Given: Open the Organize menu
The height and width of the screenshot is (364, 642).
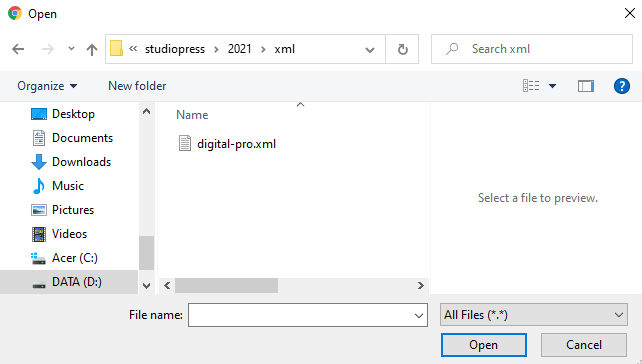Looking at the screenshot, I should [x=47, y=86].
